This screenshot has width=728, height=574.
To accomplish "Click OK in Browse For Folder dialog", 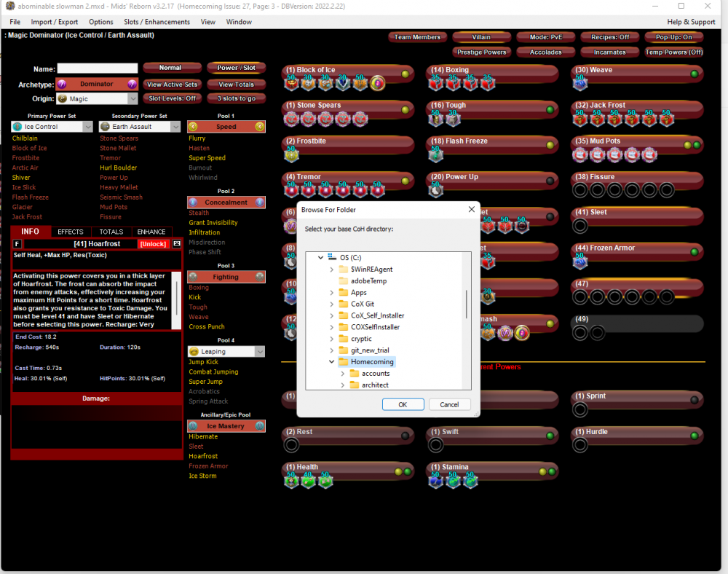I will pos(403,404).
